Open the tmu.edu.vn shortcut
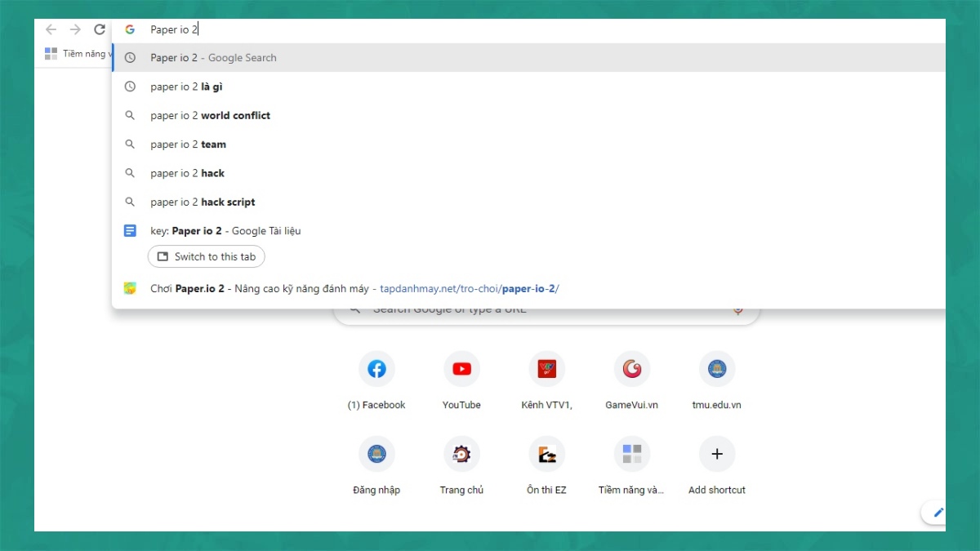Image resolution: width=980 pixels, height=551 pixels. tap(716, 370)
